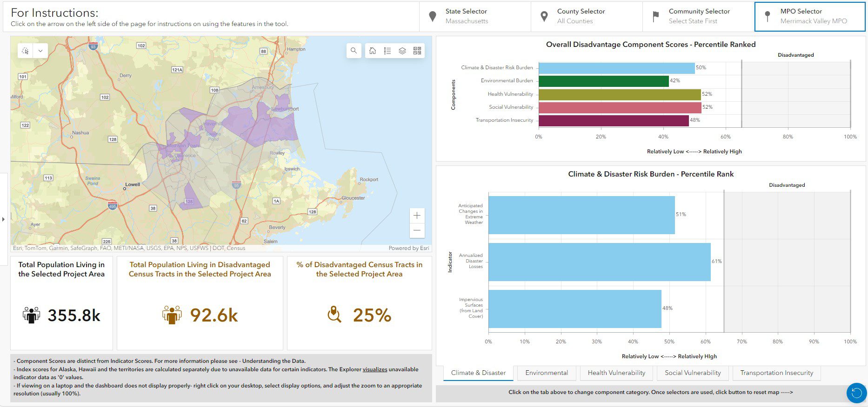Screen dimensions: 868x407
Task: Click the underlined "visualizes" link
Action: 375,369
